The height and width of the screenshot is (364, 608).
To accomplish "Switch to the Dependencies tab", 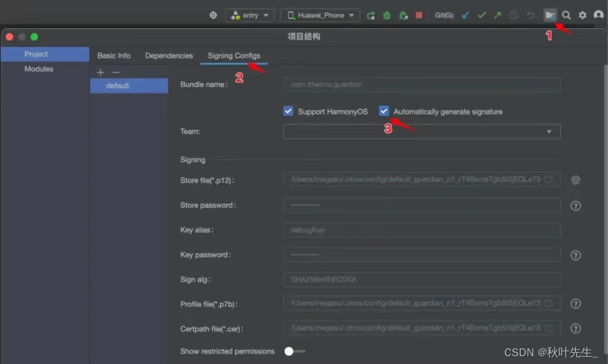I will 169,56.
